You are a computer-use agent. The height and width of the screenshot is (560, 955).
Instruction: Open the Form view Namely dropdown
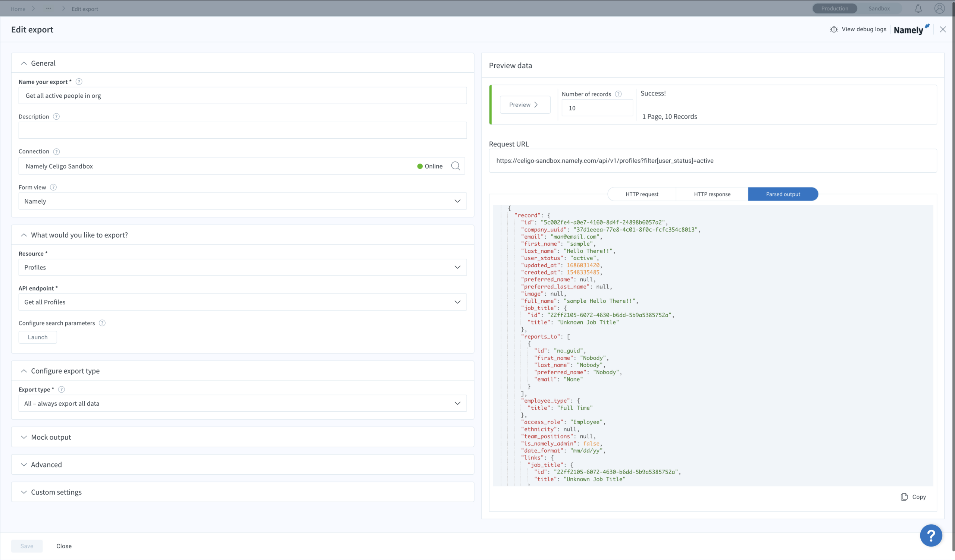[x=242, y=201]
